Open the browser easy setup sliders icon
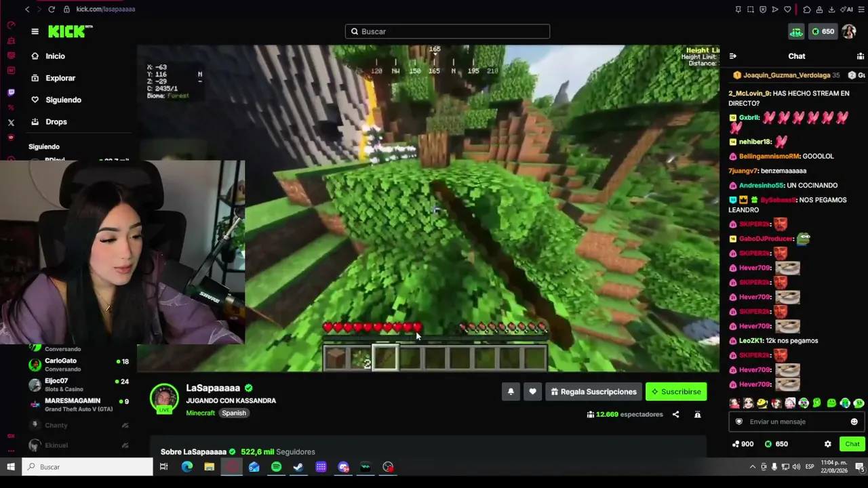Screen dimensions: 868x488 pyautogui.click(x=860, y=9)
